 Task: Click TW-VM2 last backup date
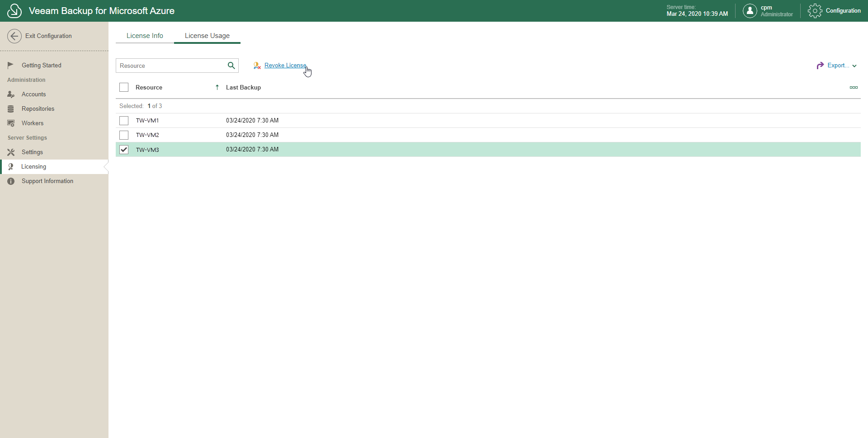(252, 135)
